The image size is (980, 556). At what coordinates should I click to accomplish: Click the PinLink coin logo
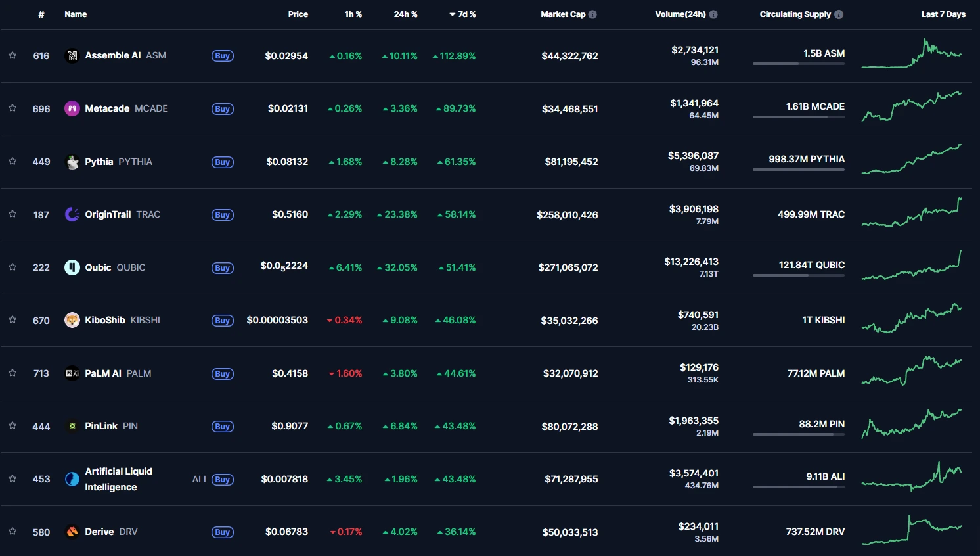coord(72,426)
